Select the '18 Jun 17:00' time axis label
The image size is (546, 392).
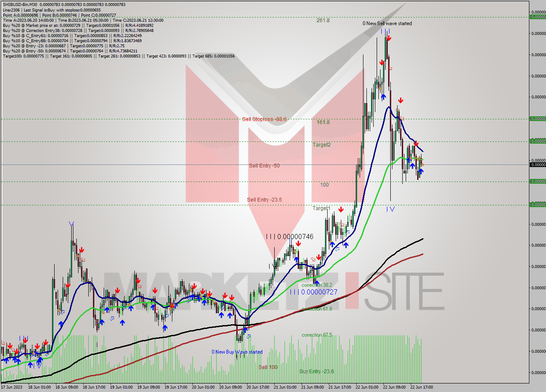point(93,387)
